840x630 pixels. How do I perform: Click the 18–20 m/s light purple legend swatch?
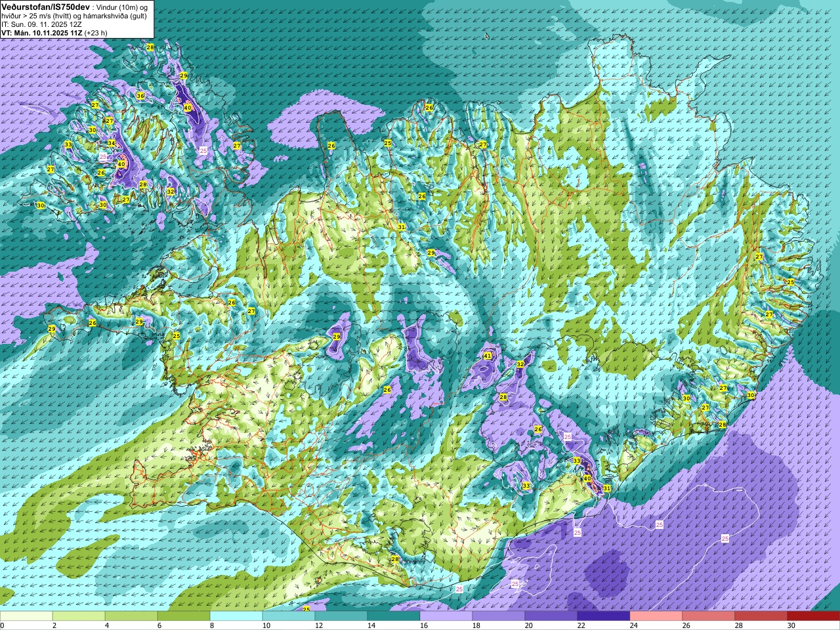coord(499,616)
